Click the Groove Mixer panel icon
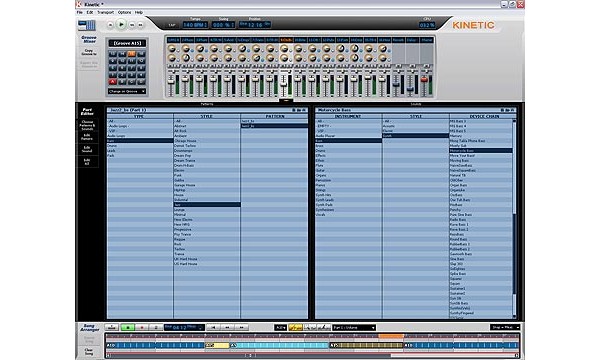 [87, 25]
